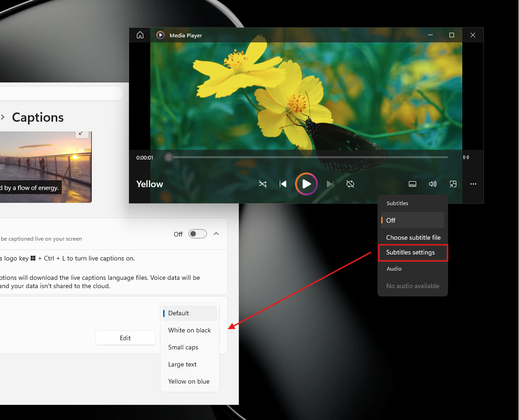Skip to previous track
The height and width of the screenshot is (420, 519).
click(x=283, y=184)
